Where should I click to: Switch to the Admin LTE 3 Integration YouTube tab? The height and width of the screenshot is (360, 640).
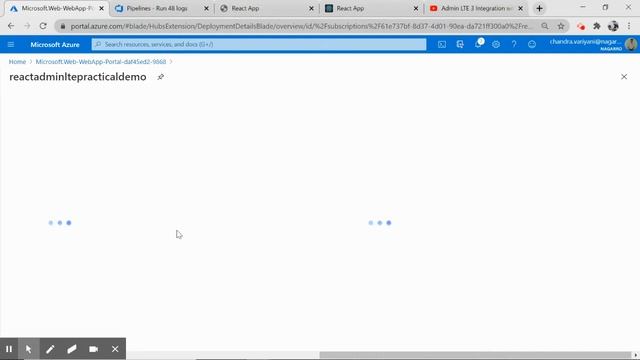click(476, 8)
